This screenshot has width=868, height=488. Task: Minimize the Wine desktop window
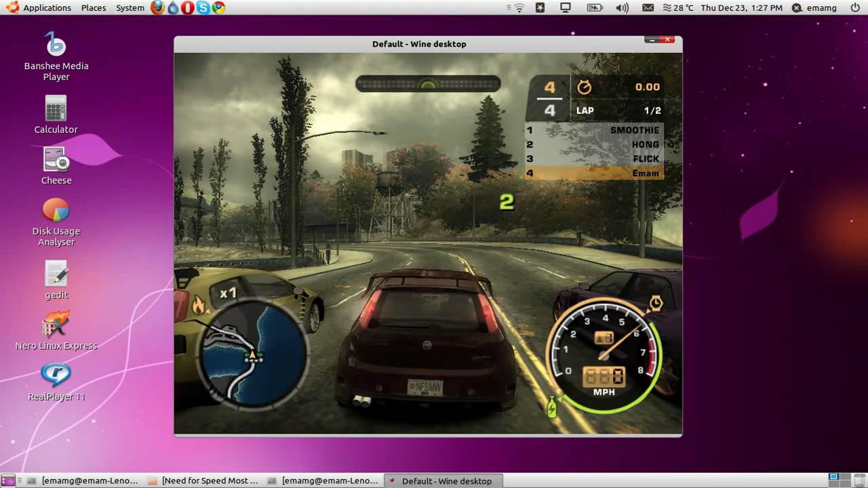(x=652, y=40)
